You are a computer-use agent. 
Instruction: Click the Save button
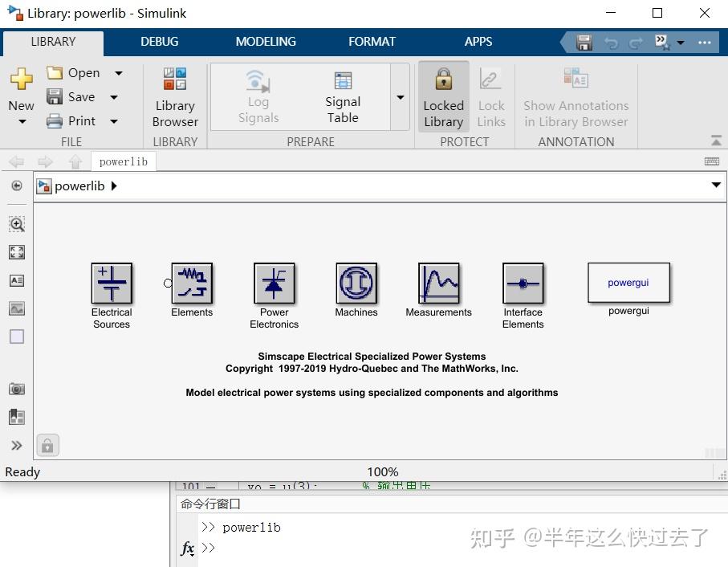click(71, 97)
